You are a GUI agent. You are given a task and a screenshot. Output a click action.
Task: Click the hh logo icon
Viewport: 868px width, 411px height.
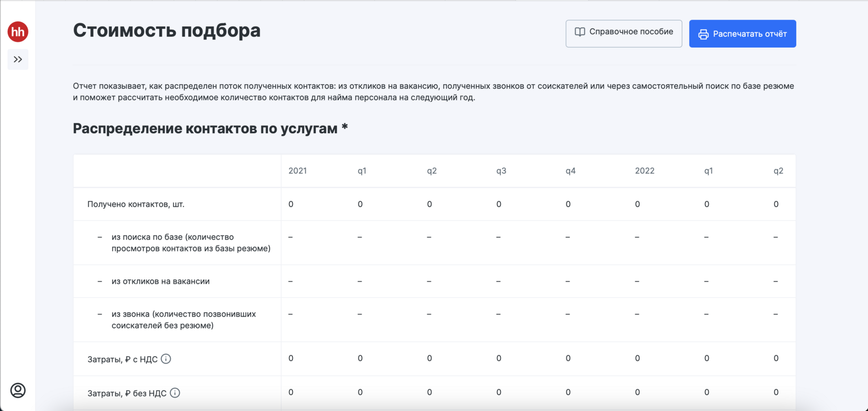tap(18, 31)
